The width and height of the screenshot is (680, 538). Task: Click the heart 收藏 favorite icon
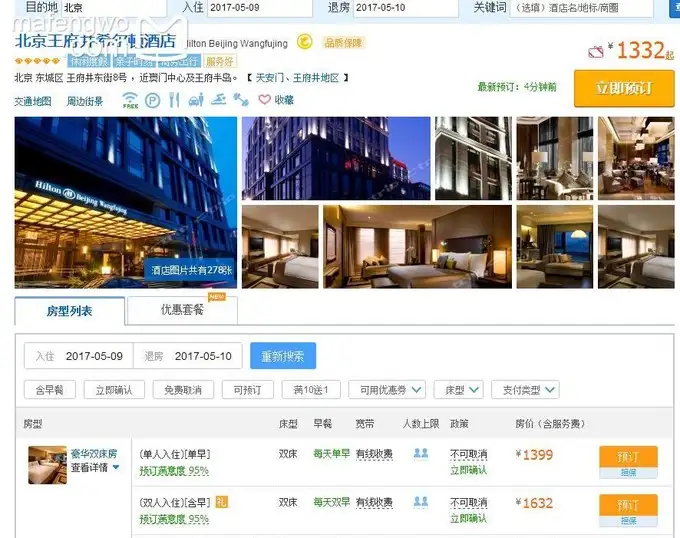[265, 100]
